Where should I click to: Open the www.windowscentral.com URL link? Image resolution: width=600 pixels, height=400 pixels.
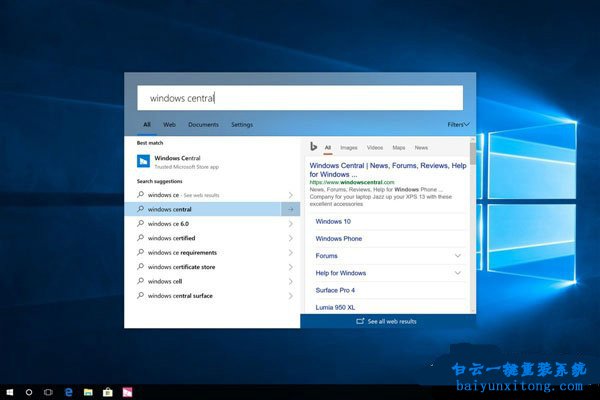(352, 182)
